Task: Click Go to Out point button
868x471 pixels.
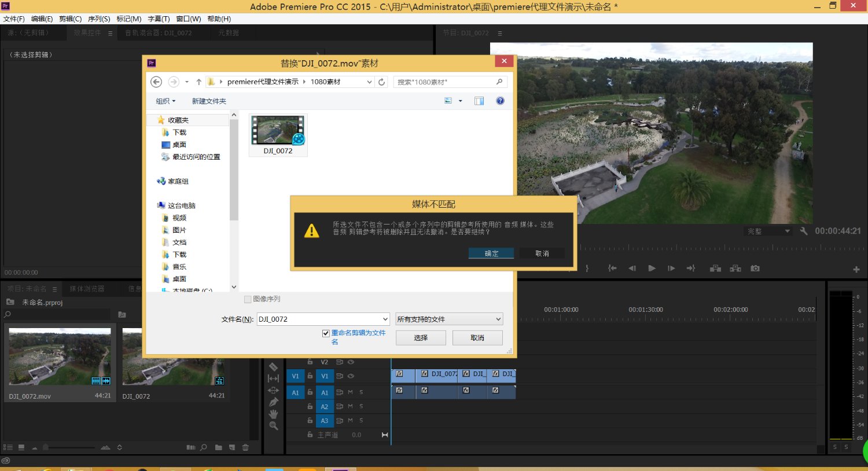Action: click(x=691, y=268)
